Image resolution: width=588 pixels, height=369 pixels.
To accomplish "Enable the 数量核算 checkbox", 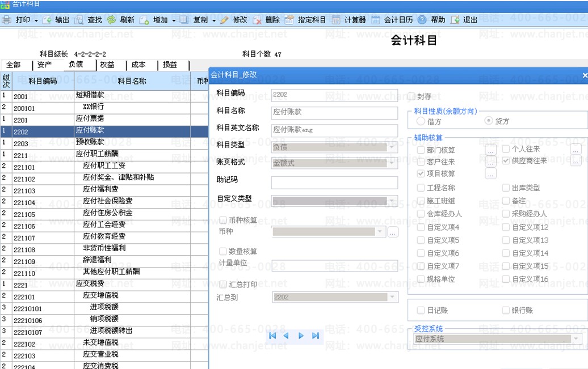I will click(222, 251).
